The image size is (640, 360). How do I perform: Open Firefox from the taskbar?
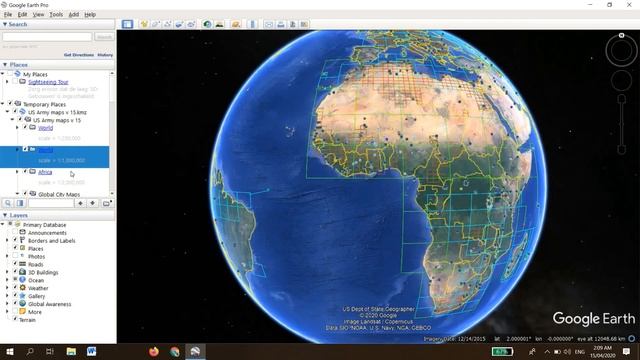pyautogui.click(x=154, y=351)
